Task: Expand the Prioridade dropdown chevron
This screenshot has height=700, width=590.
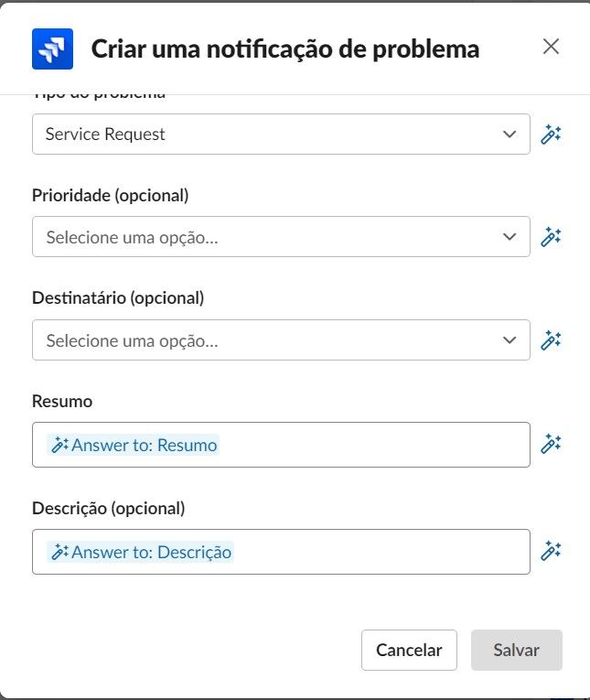Action: 510,237
